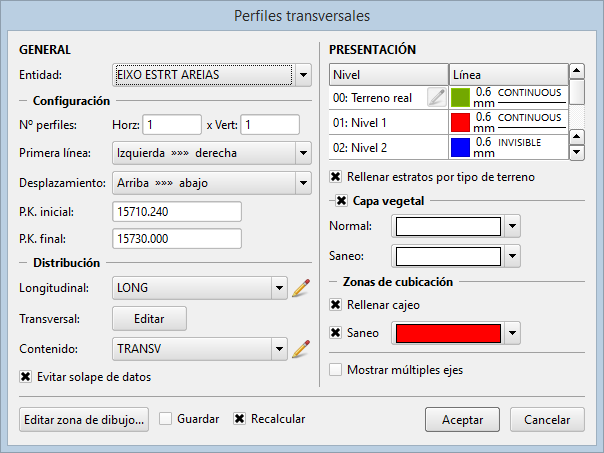Screen dimensions: 604x453
Task: Uncheck the Recalcular checkbox
Action: pos(239,419)
